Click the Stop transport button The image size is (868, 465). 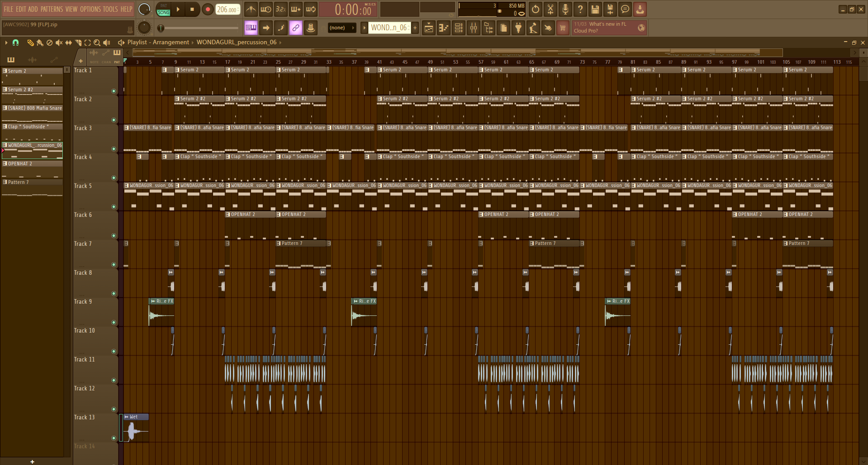[192, 9]
